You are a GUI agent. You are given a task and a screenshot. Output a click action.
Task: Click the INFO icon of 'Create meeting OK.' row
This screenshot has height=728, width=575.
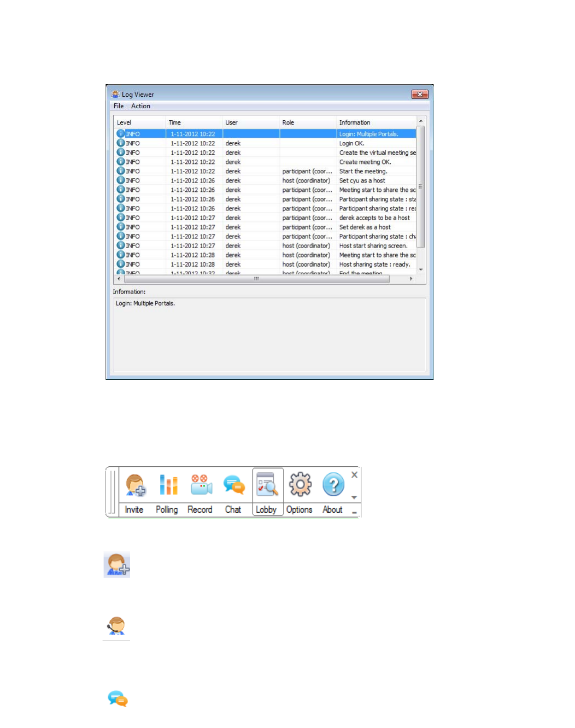pyautogui.click(x=121, y=161)
